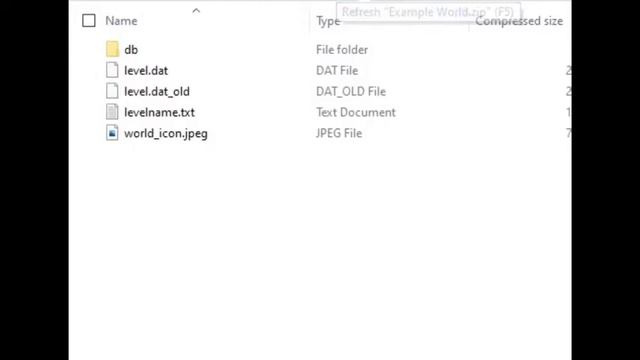
Task: Select the level.dat_old file icon
Action: [112, 91]
